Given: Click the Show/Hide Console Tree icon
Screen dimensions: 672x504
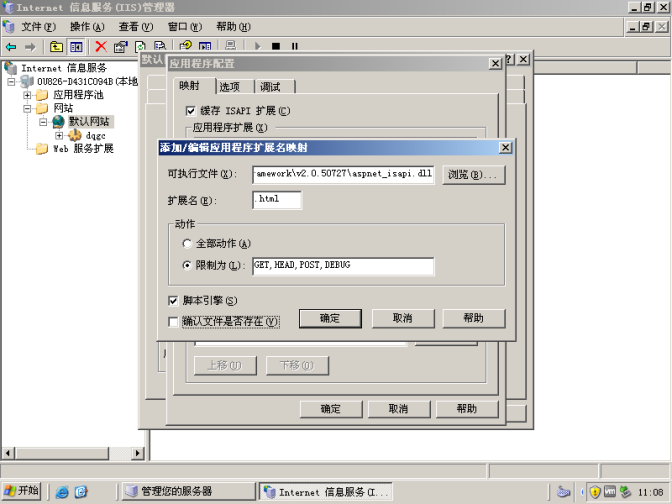Looking at the screenshot, I should point(76,46).
